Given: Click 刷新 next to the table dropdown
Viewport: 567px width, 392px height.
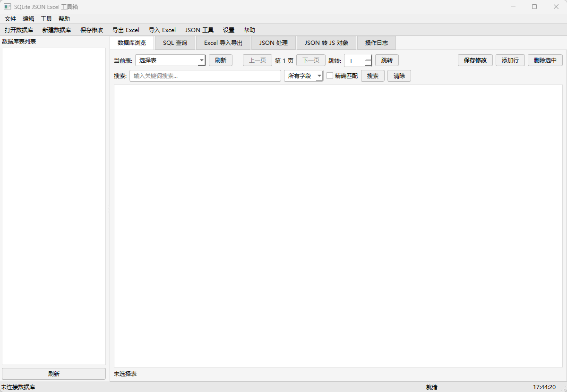Looking at the screenshot, I should pos(221,60).
